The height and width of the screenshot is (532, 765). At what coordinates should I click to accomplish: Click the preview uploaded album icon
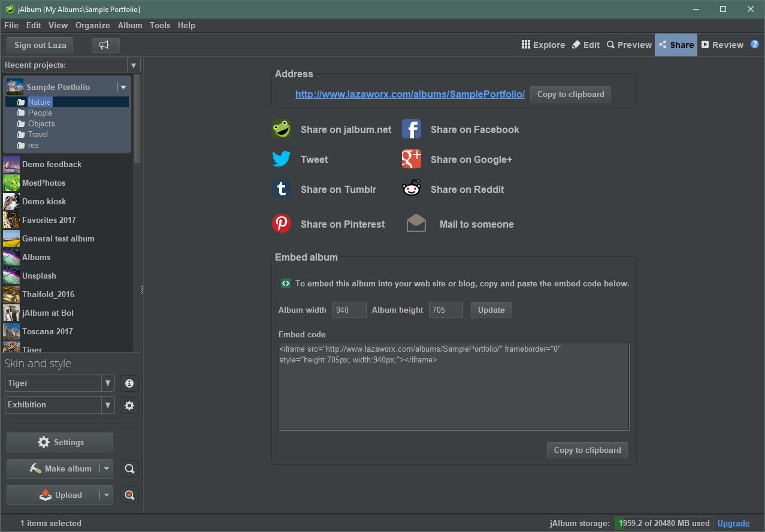[129, 495]
